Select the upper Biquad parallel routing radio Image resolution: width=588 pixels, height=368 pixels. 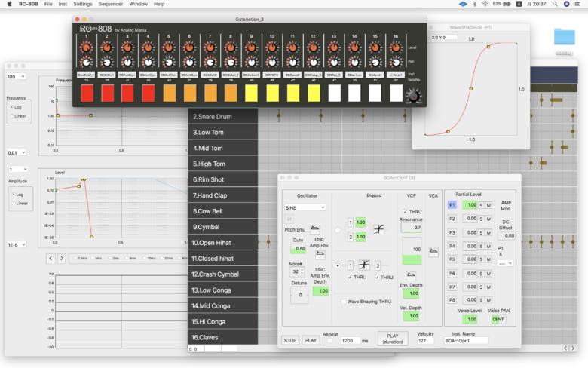click(338, 230)
